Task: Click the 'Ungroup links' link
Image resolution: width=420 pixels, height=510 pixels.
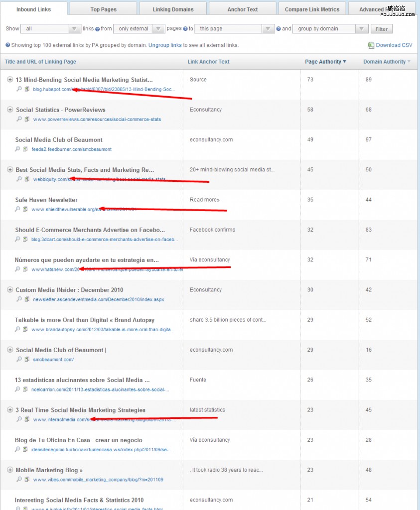Action: [x=165, y=45]
